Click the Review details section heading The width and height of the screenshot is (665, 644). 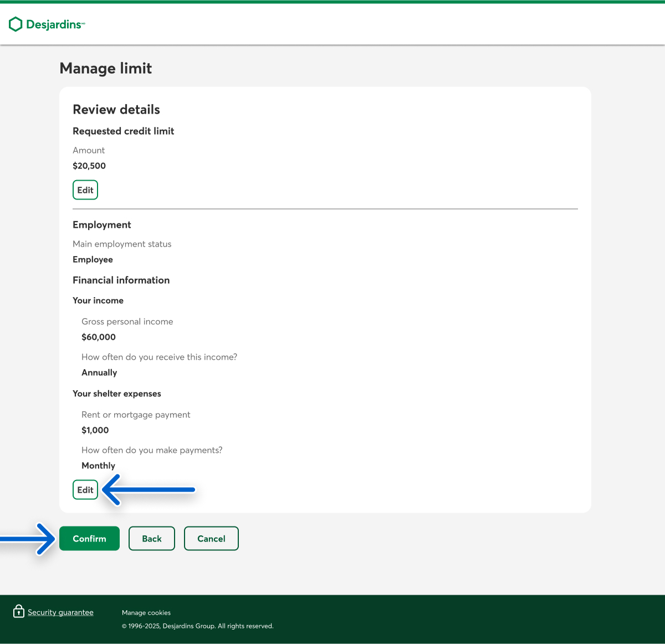[116, 110]
